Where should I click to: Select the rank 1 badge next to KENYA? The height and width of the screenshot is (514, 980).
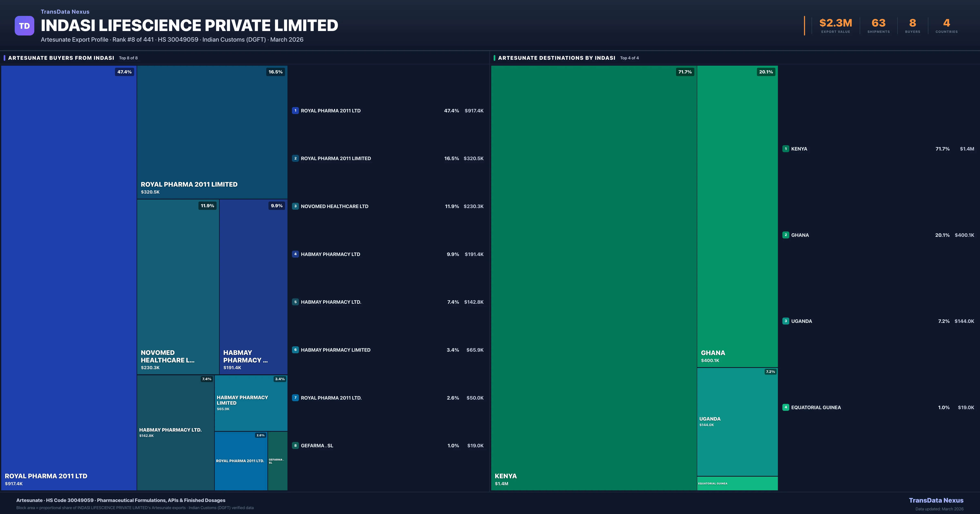[786, 149]
